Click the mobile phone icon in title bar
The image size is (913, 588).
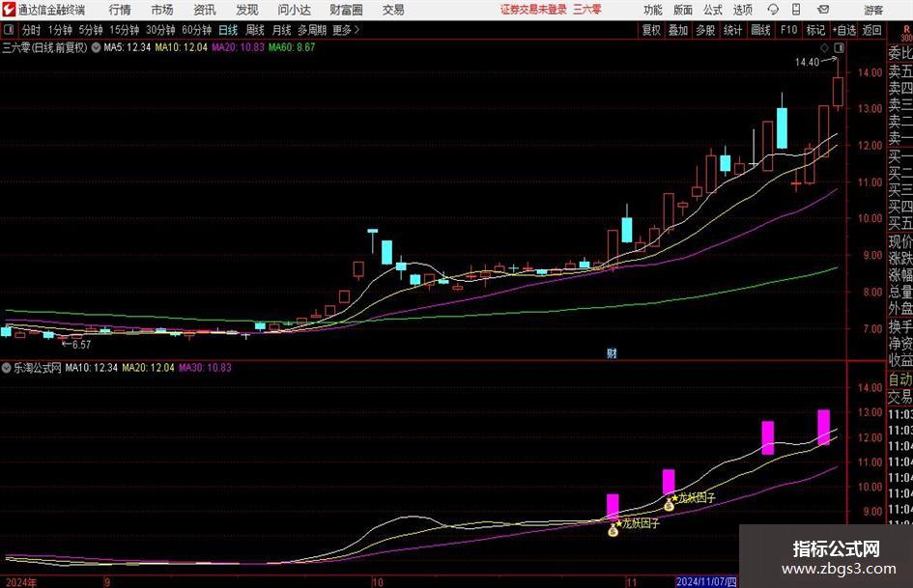[x=796, y=10]
